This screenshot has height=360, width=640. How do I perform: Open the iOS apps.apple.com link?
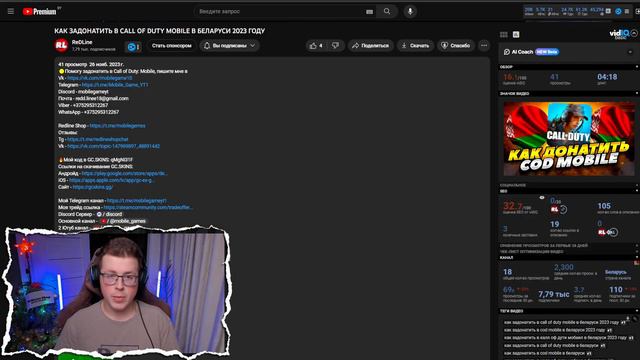111,180
